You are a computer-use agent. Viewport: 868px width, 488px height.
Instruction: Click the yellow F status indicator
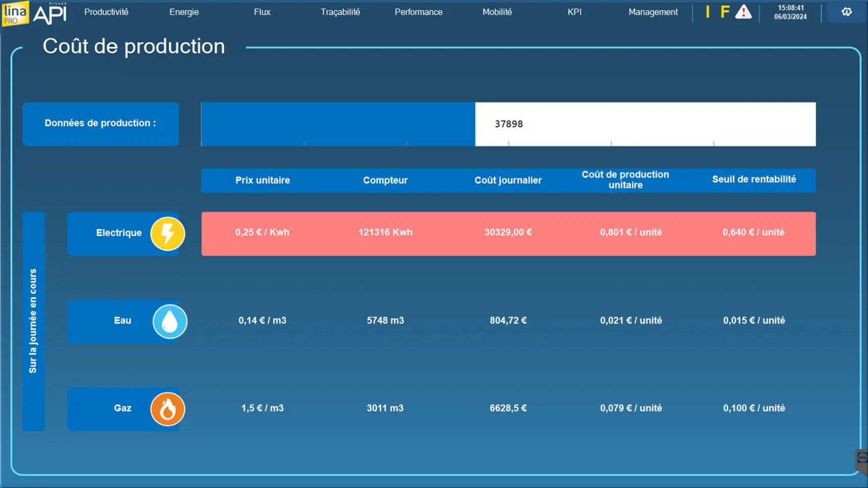(x=725, y=12)
